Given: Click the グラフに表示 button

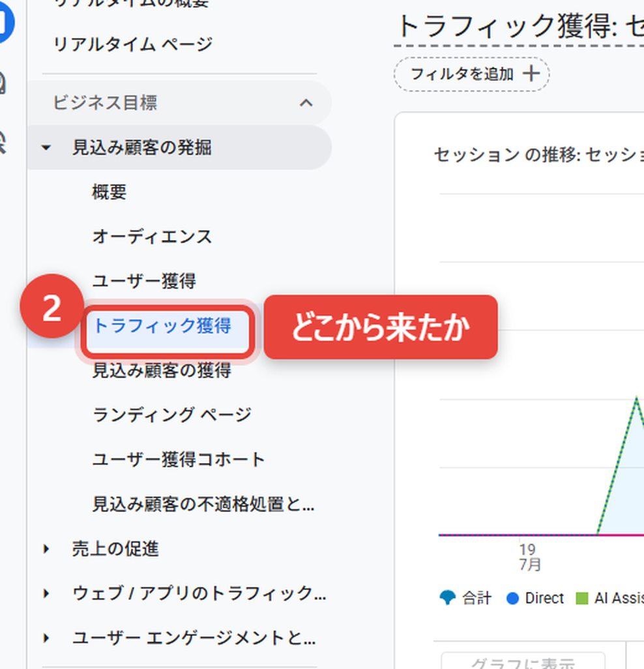Looking at the screenshot, I should 523,661.
